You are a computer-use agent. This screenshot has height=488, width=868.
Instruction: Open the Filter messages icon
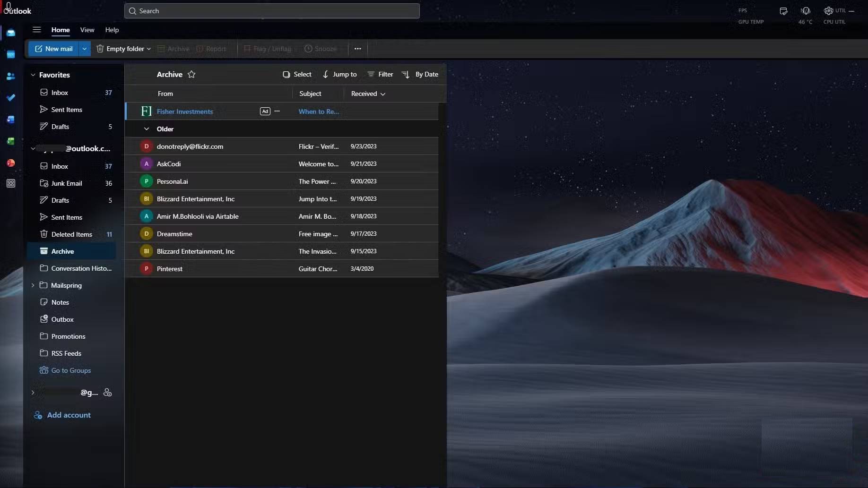point(380,75)
